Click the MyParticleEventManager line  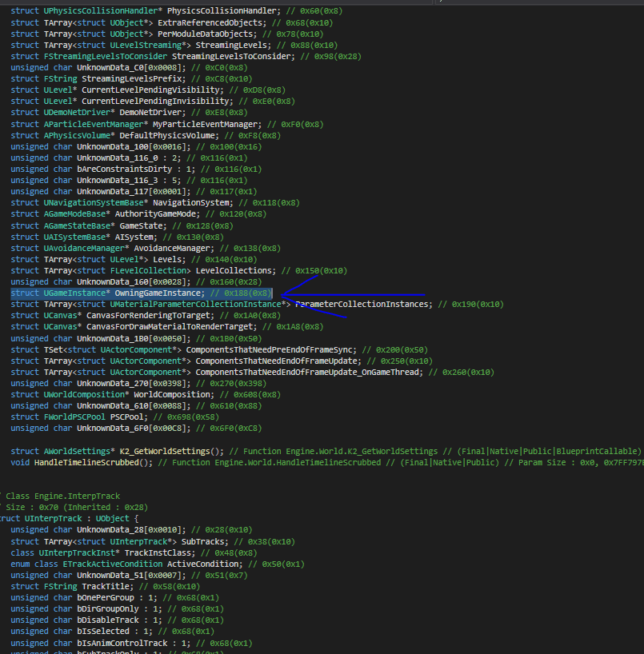[167, 124]
